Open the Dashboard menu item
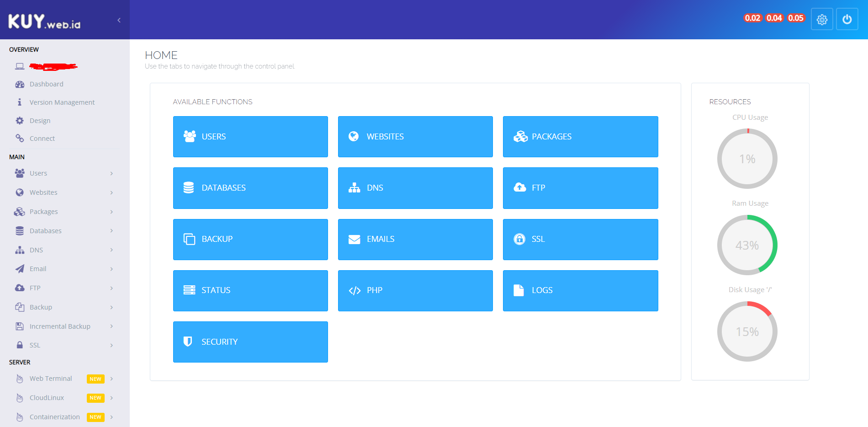868x427 pixels. coord(46,84)
